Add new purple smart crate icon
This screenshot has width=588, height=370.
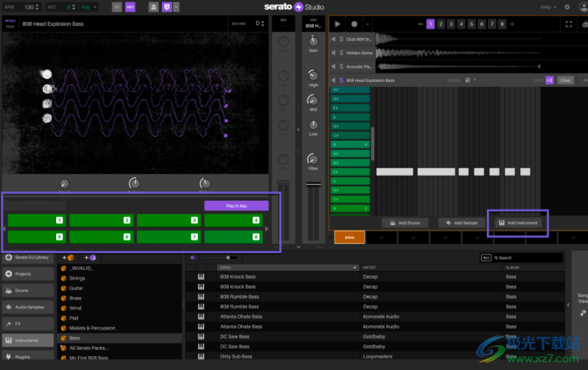pyautogui.click(x=91, y=258)
